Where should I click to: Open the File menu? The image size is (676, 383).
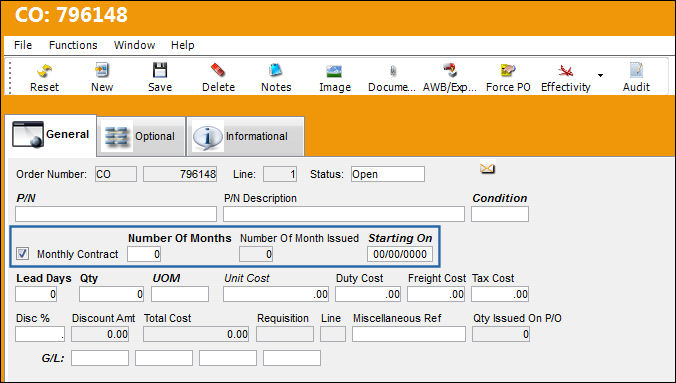click(x=23, y=45)
